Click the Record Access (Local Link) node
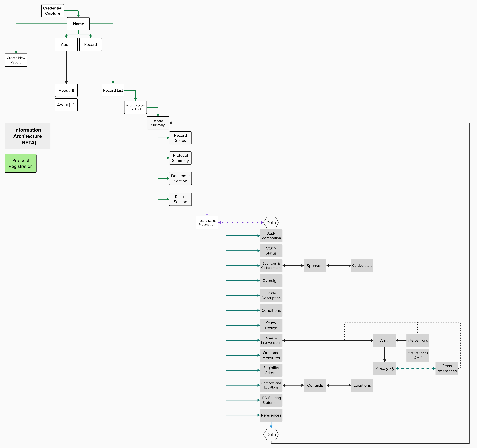 coord(135,107)
